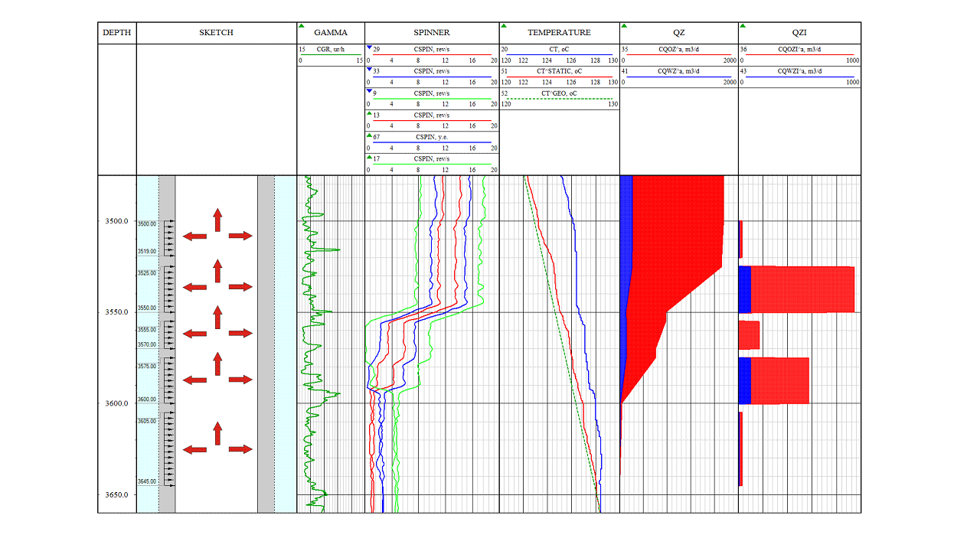Select the SPINNER column header
980x551 pixels.
coord(432,33)
